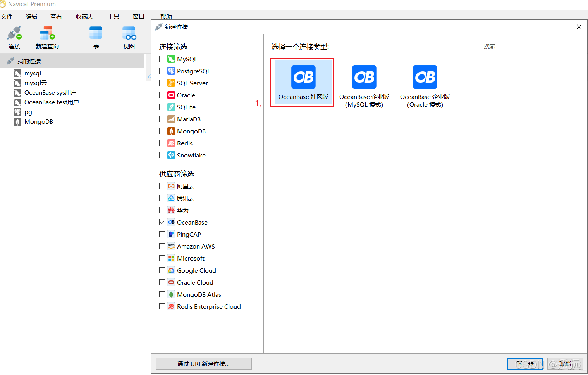This screenshot has width=588, height=375.
Task: Focus the 搜索 search field
Action: click(531, 47)
